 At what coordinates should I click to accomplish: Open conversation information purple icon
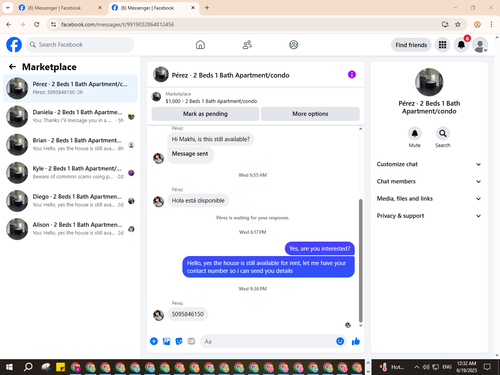pyautogui.click(x=352, y=74)
